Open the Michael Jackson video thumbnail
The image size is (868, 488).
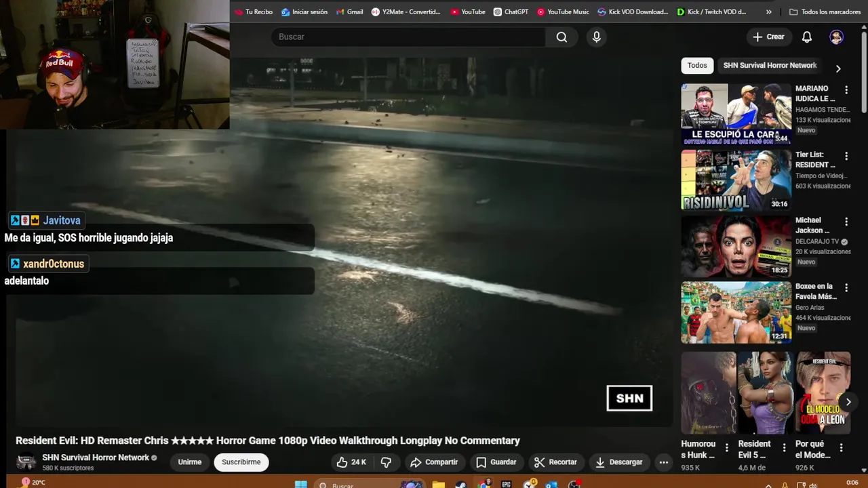[736, 246]
